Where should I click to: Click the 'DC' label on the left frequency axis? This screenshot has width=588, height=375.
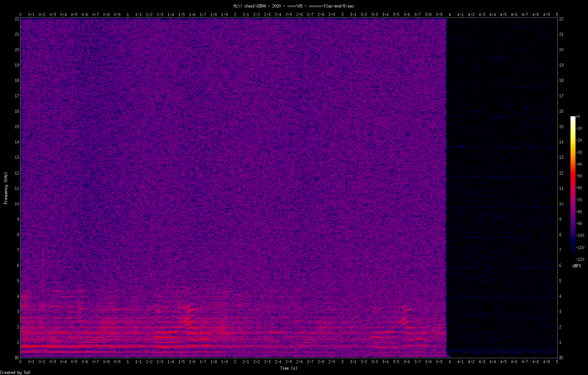(17, 358)
